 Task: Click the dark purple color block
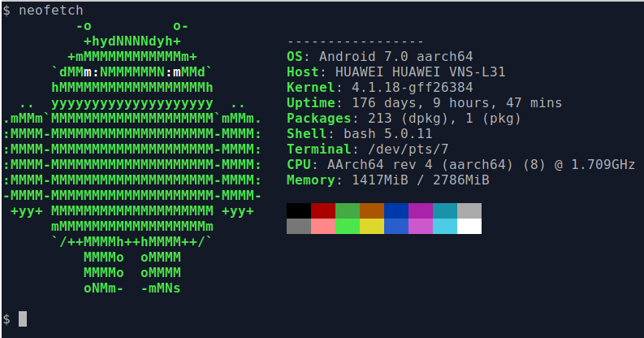pos(421,210)
